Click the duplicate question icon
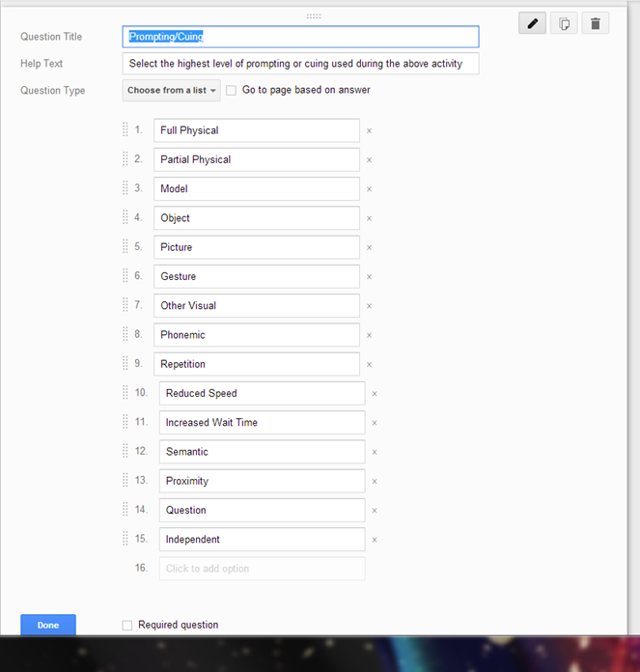 [x=564, y=23]
